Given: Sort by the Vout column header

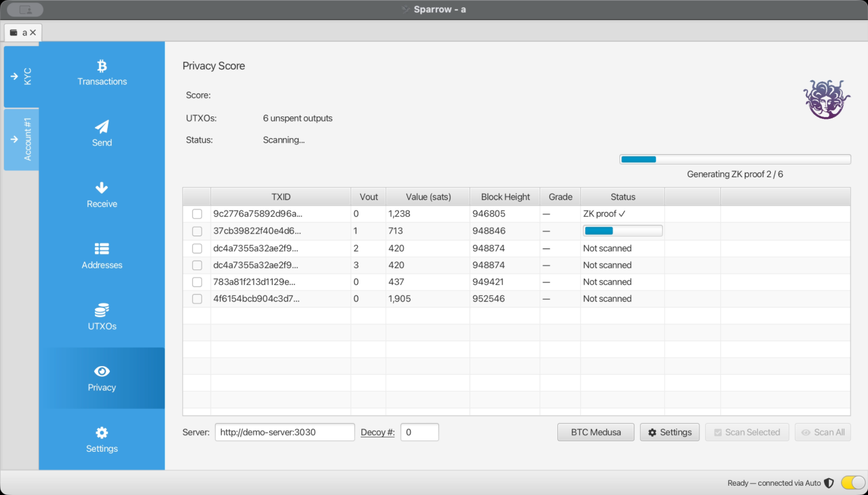Looking at the screenshot, I should pyautogui.click(x=368, y=196).
